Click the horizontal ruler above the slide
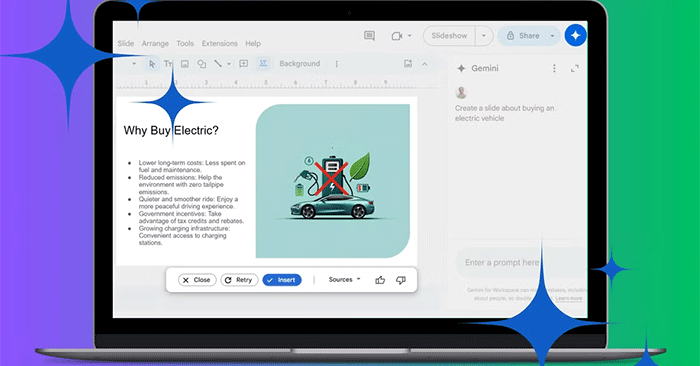Image resolution: width=700 pixels, height=366 pixels. pos(277,83)
